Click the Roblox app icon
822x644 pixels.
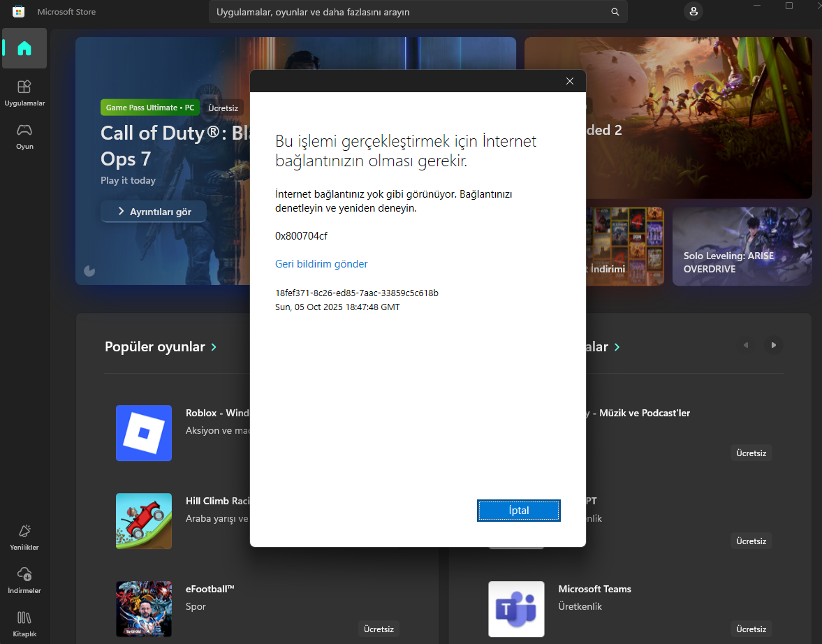coord(144,433)
